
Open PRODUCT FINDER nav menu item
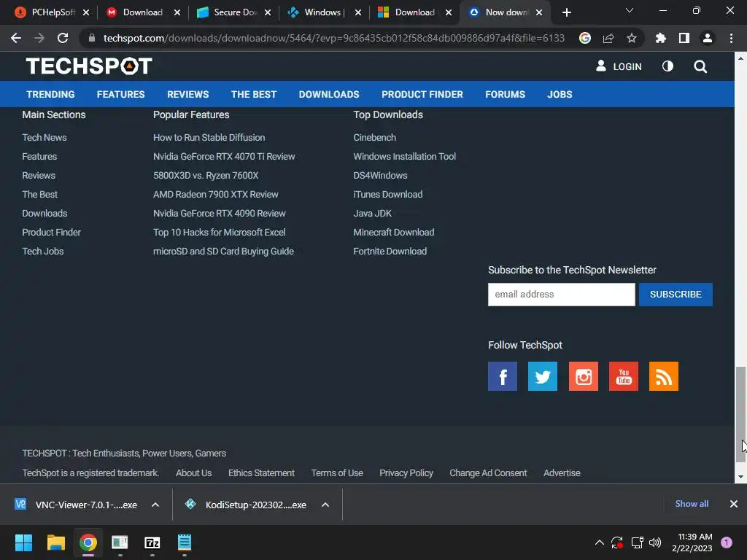point(422,94)
